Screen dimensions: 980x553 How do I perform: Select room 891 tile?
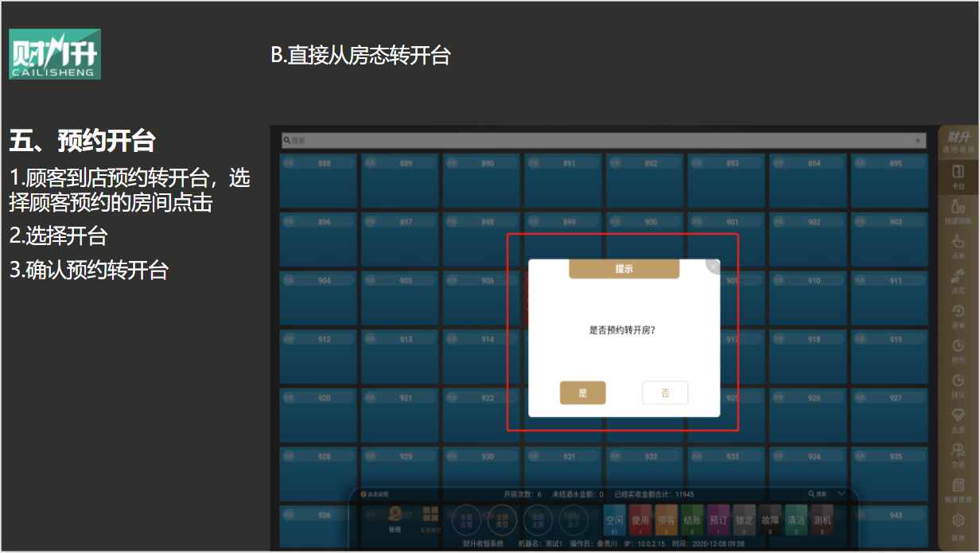click(563, 181)
